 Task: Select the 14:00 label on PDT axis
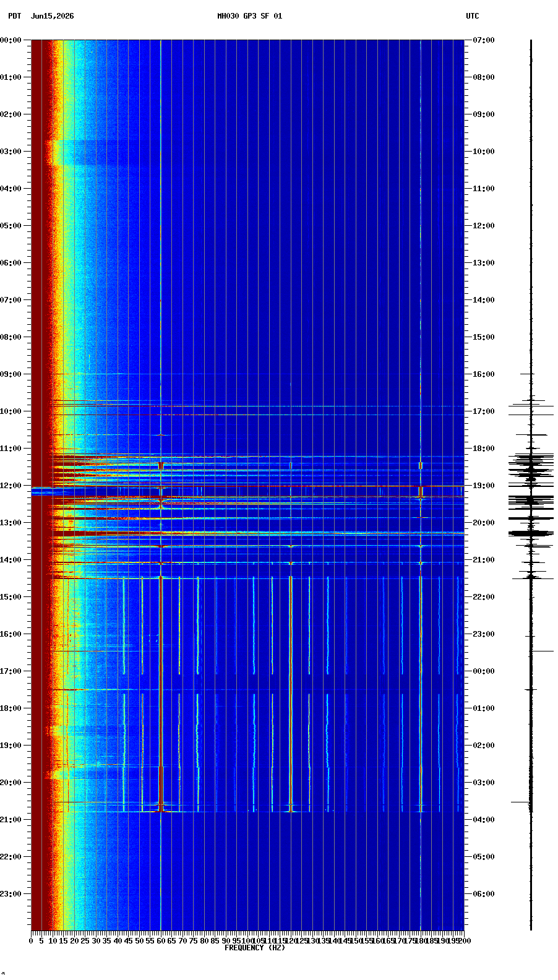[x=11, y=560]
